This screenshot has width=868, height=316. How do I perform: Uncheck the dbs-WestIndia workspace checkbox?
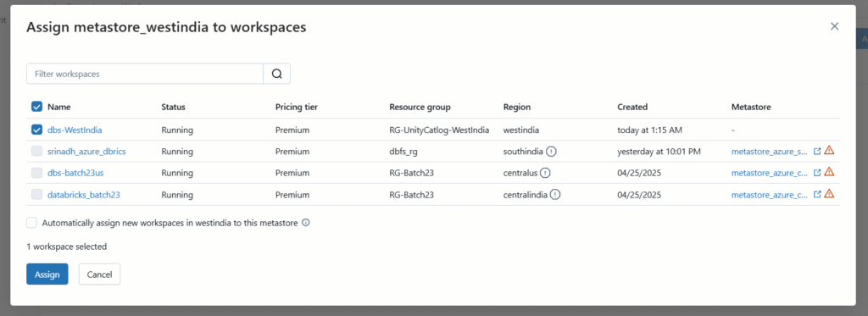[x=36, y=130]
